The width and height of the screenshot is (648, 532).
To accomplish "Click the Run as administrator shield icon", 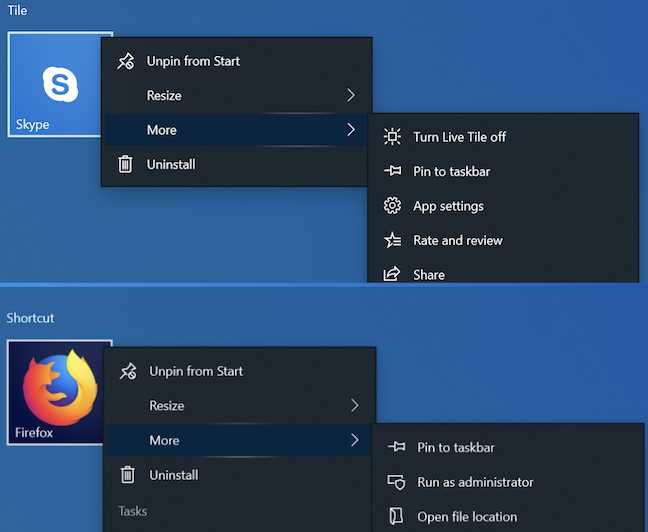I will point(396,482).
